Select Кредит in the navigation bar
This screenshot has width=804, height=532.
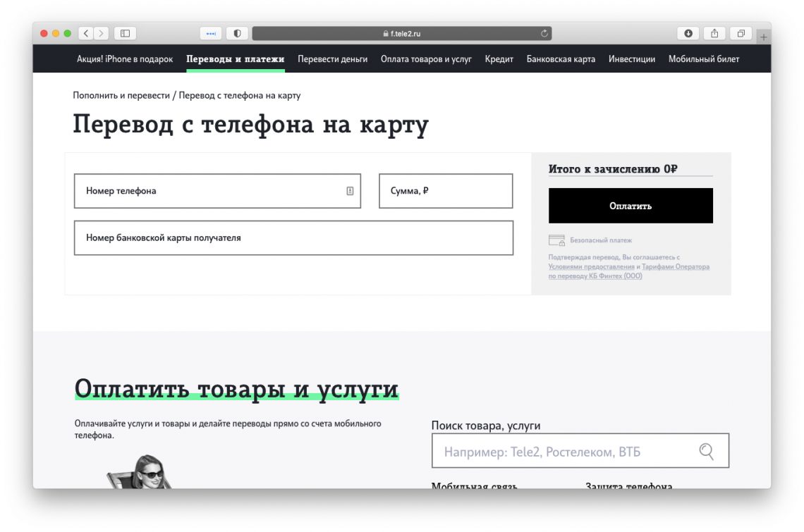click(499, 59)
